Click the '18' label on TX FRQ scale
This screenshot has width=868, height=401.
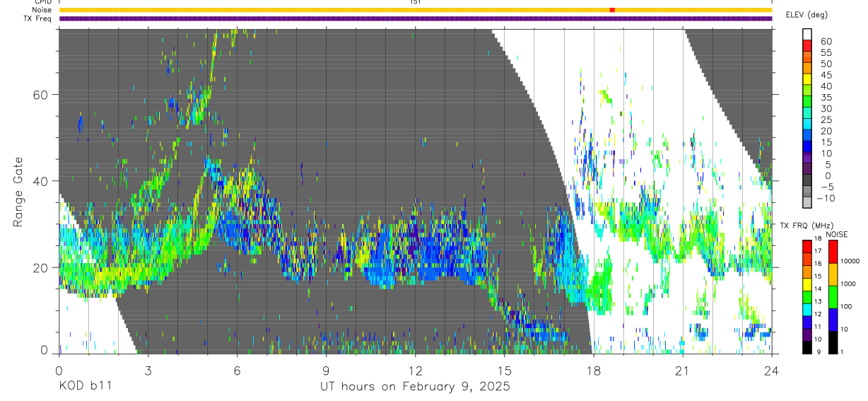(818, 238)
